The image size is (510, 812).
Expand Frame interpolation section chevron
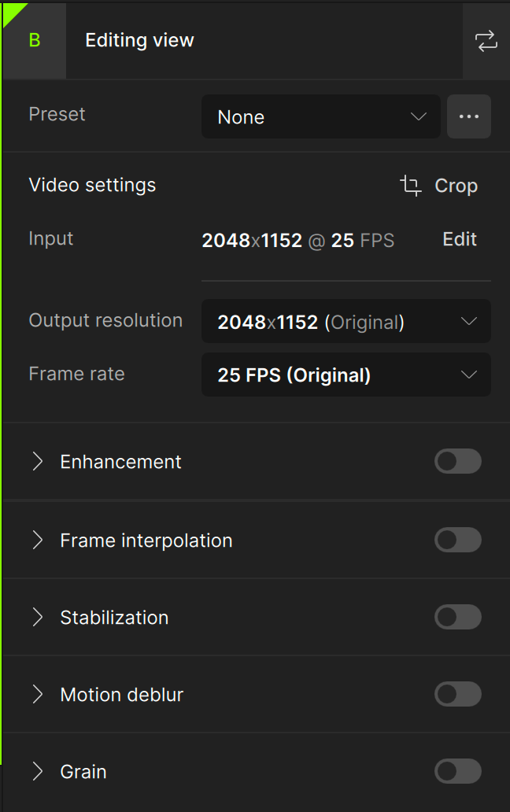point(37,540)
